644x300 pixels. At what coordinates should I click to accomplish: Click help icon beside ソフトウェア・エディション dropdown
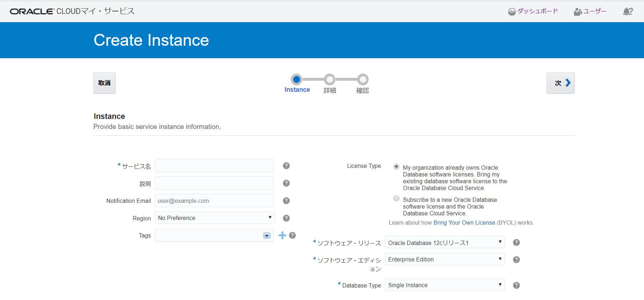pyautogui.click(x=516, y=260)
